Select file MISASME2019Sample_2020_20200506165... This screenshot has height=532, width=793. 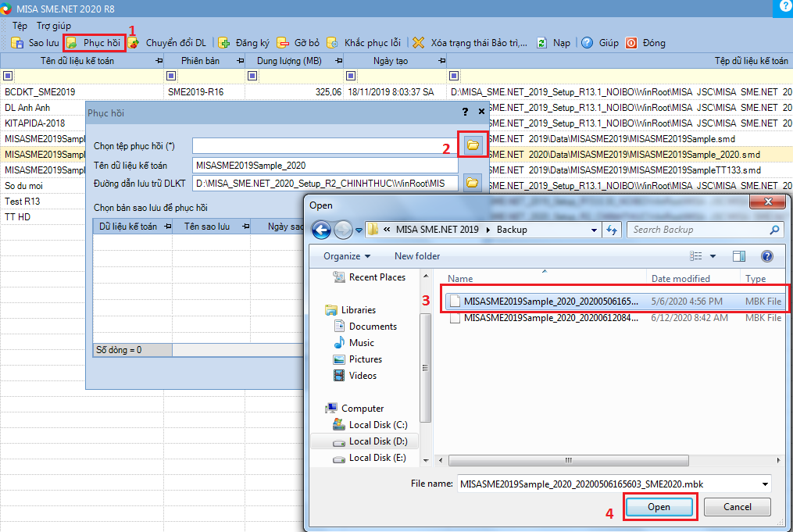click(x=614, y=302)
